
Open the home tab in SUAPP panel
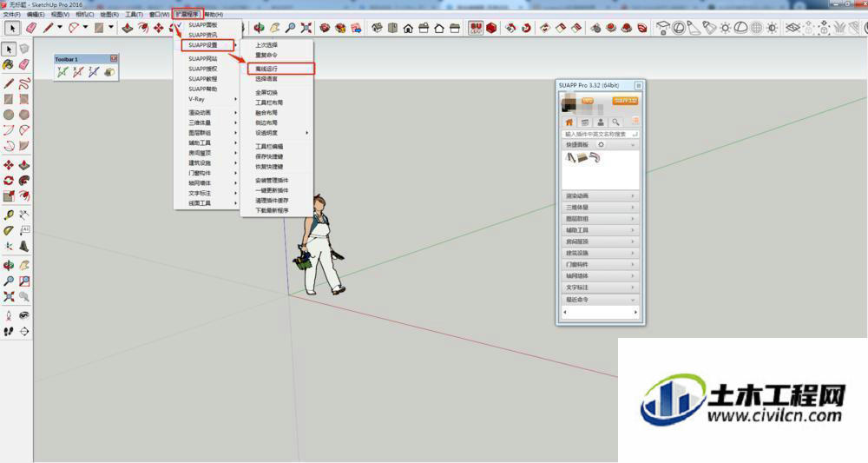(569, 122)
